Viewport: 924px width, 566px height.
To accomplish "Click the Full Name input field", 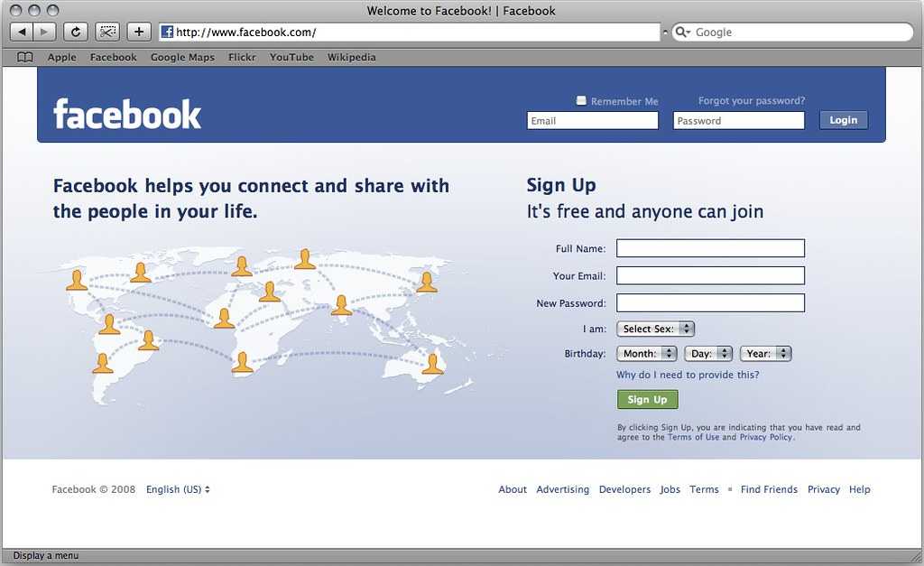I will click(710, 248).
